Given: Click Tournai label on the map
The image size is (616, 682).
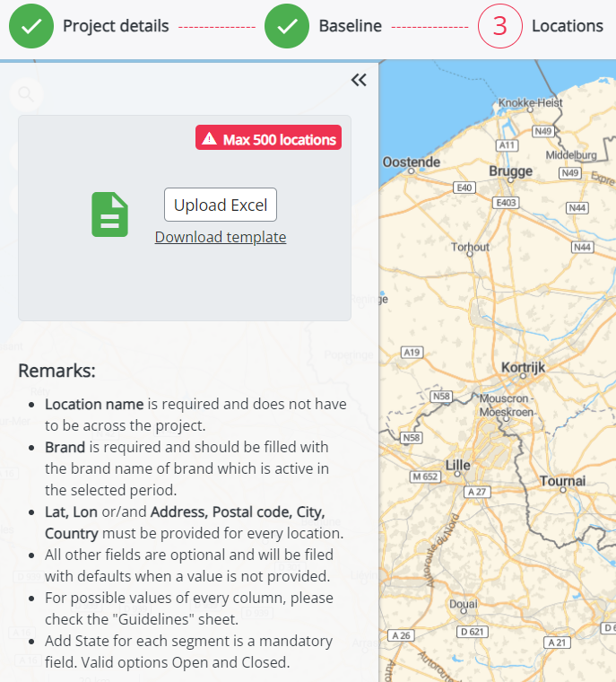Looking at the screenshot, I should tap(562, 481).
